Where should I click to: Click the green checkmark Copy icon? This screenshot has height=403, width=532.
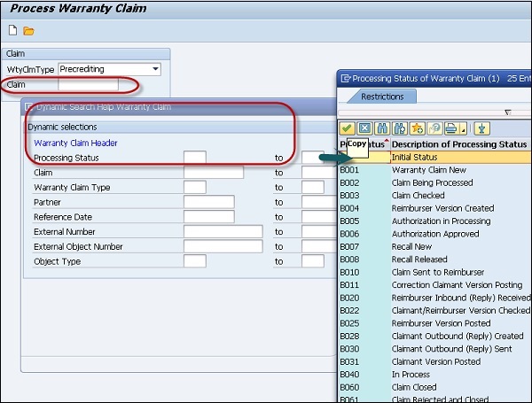pos(348,128)
